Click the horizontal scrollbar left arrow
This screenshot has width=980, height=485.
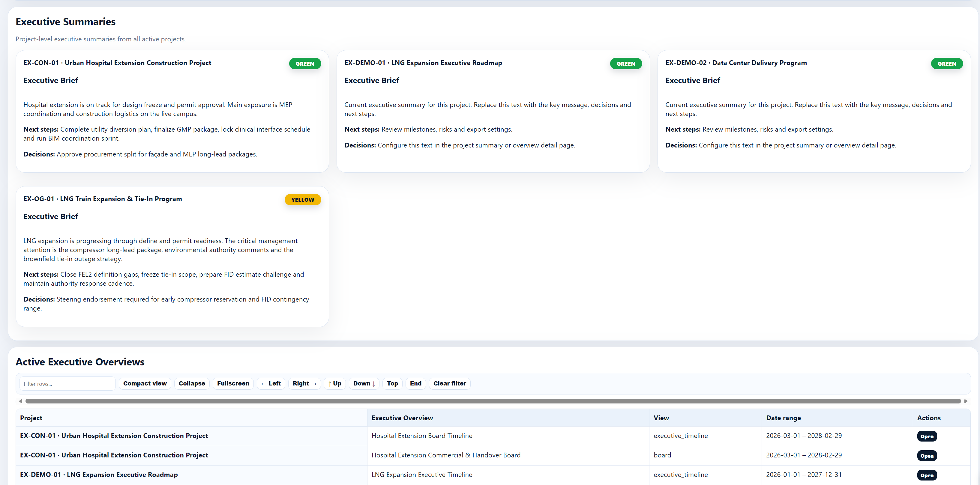pos(20,401)
